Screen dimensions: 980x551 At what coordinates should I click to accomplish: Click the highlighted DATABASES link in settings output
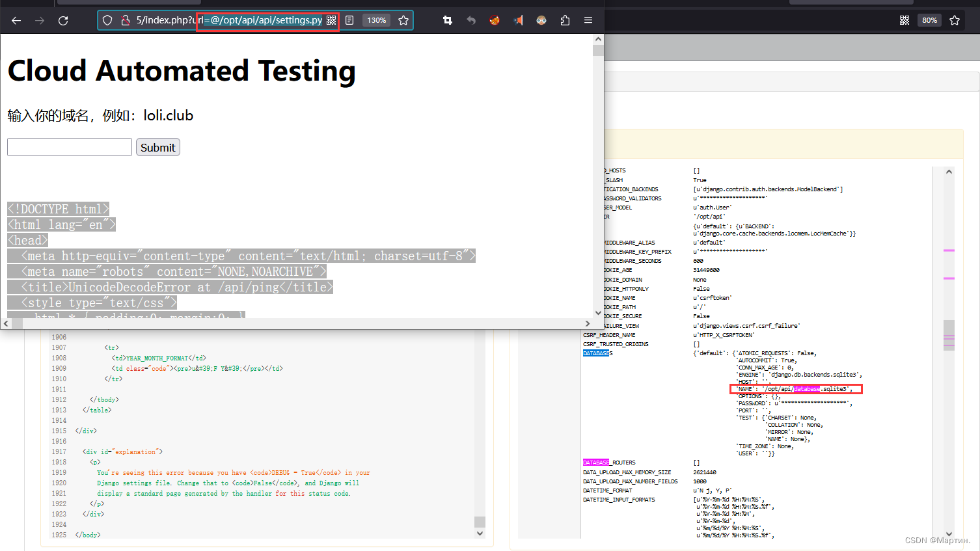pos(596,352)
